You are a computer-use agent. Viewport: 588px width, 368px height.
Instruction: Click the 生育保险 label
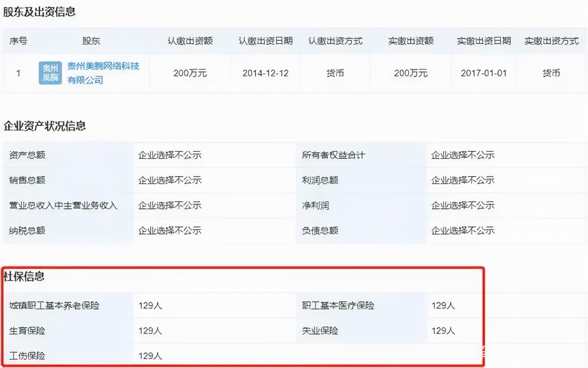27,331
